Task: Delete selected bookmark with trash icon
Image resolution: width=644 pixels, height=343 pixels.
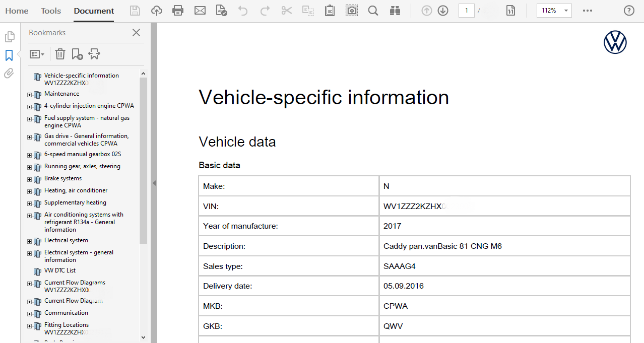Action: click(x=60, y=54)
